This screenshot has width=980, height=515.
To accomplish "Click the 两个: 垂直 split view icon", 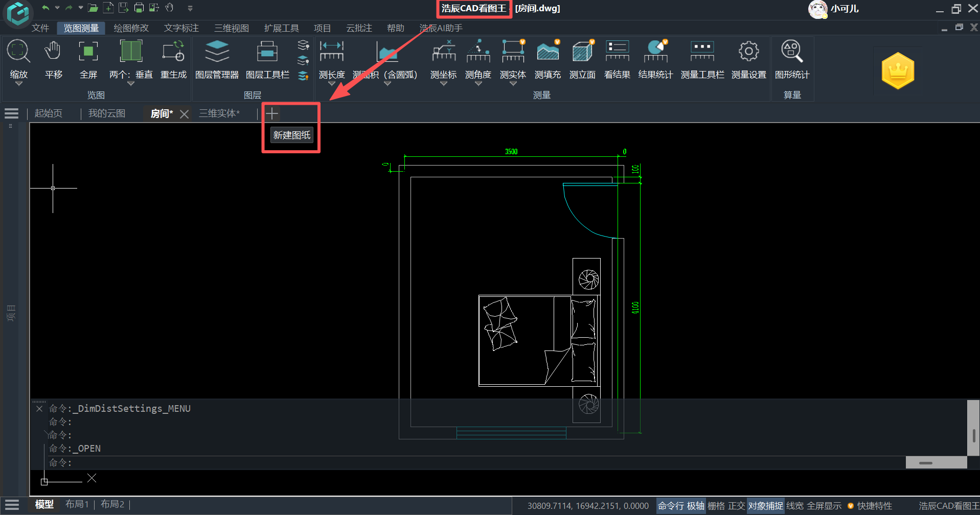I will pyautogui.click(x=131, y=52).
